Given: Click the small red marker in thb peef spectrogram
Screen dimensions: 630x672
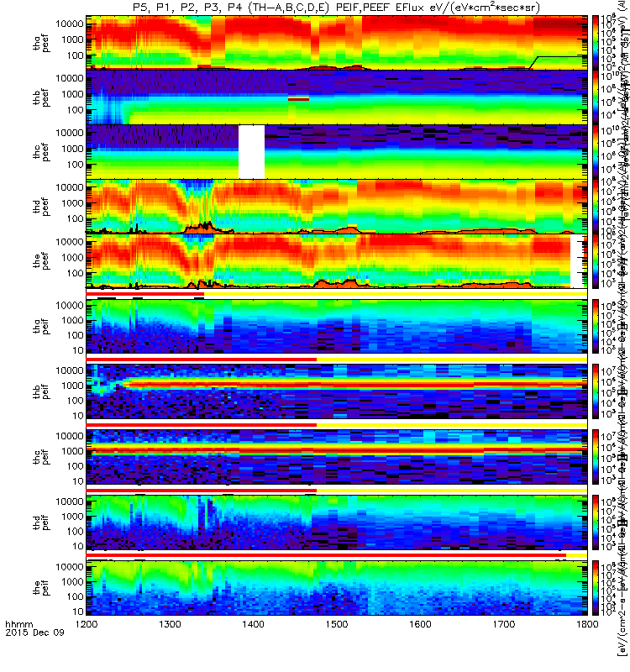Looking at the screenshot, I should 298,99.
